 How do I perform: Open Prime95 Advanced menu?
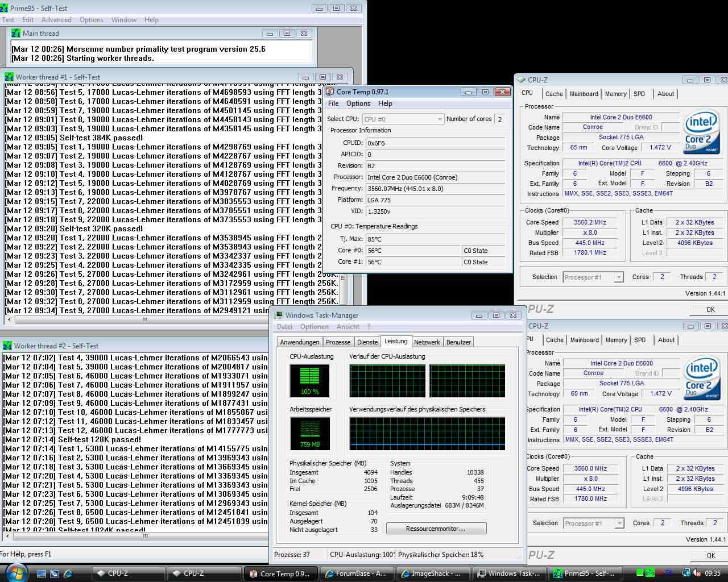click(x=56, y=20)
